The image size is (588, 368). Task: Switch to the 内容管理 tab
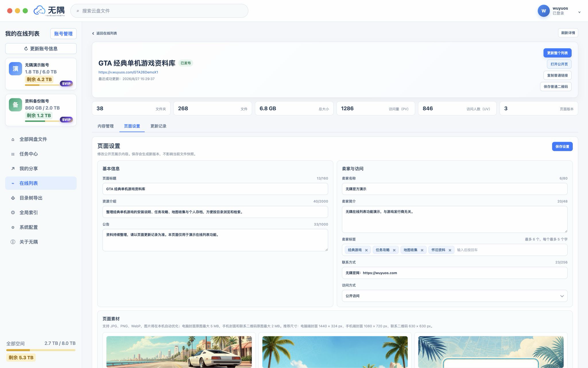[x=106, y=126]
